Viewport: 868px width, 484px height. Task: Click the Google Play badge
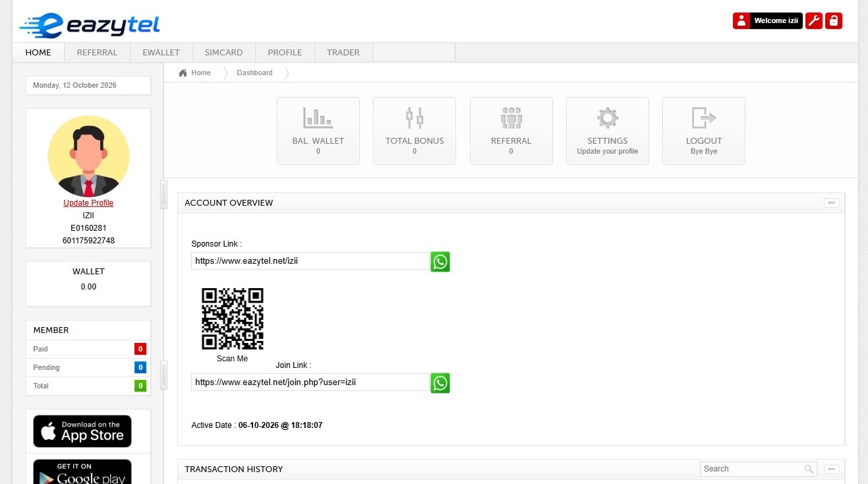(82, 472)
